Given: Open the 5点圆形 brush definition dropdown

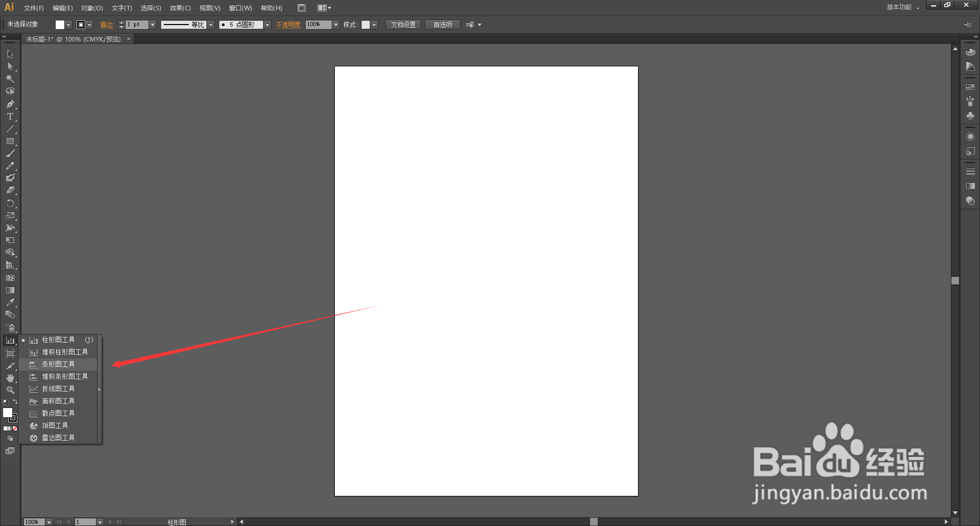Looking at the screenshot, I should (267, 24).
